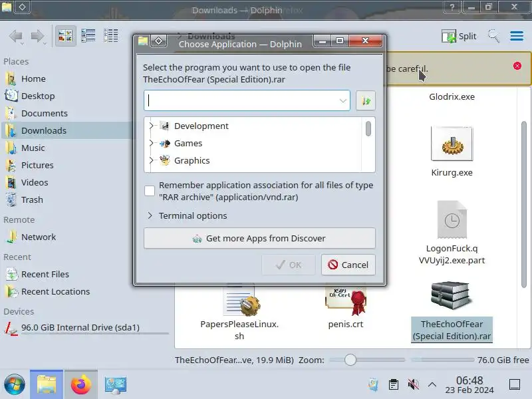Dismiss the warning banner with red close icon
Image resolution: width=532 pixels, height=399 pixels.
517,66
